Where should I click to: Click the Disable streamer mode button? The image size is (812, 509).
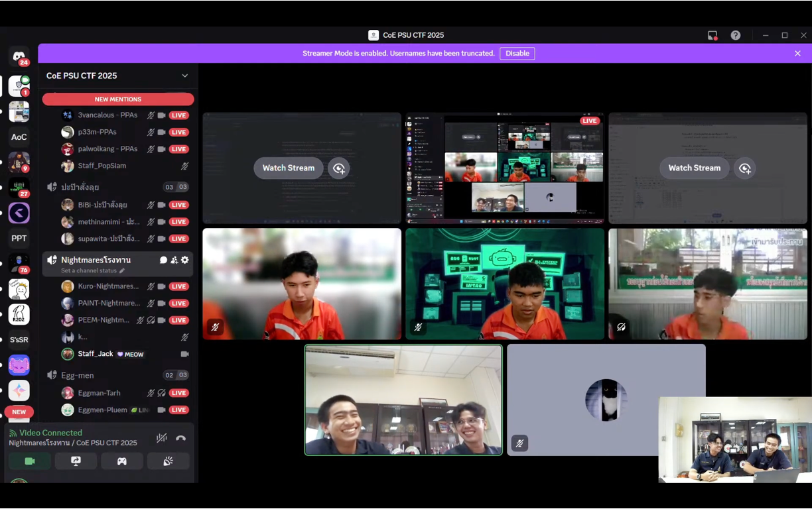pos(517,53)
